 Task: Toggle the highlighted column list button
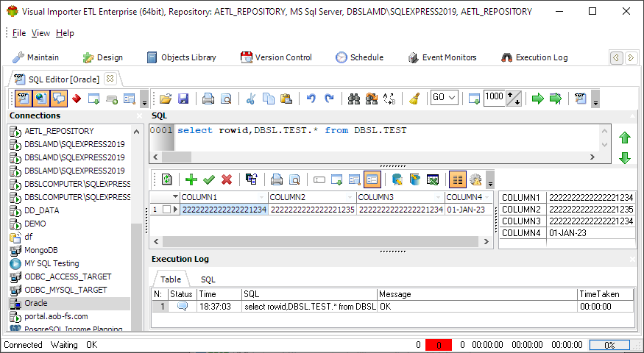[458, 179]
